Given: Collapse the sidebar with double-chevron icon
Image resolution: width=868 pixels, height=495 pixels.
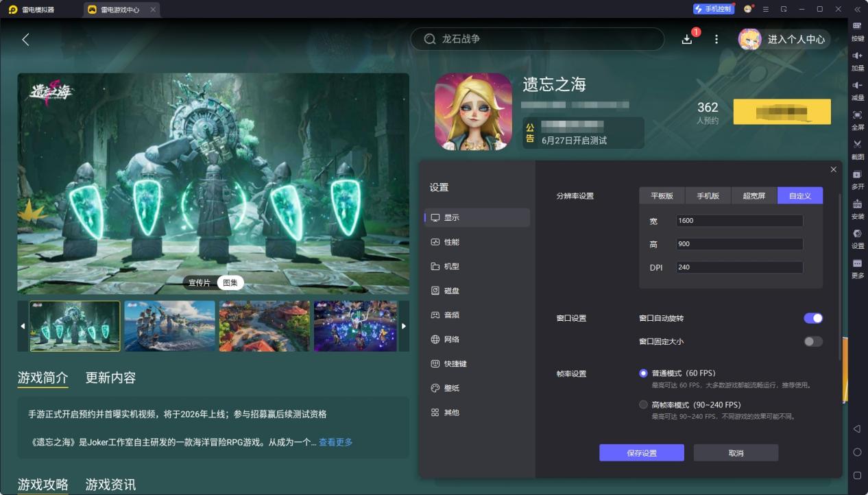Looking at the screenshot, I should [x=857, y=9].
